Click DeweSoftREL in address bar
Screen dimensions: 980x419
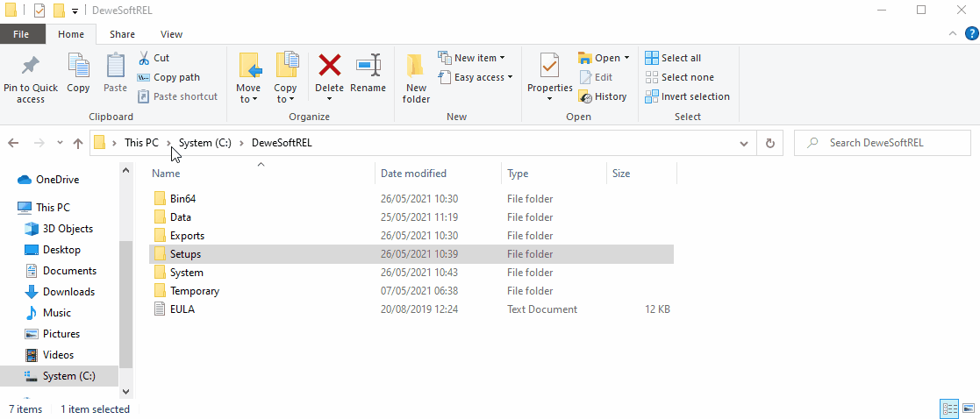click(282, 143)
